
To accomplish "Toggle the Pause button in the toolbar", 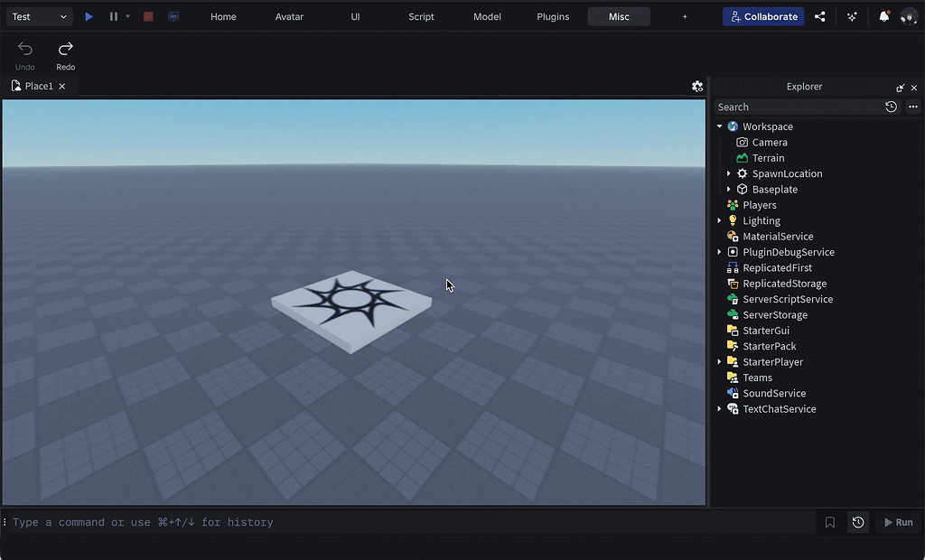I will pos(114,16).
